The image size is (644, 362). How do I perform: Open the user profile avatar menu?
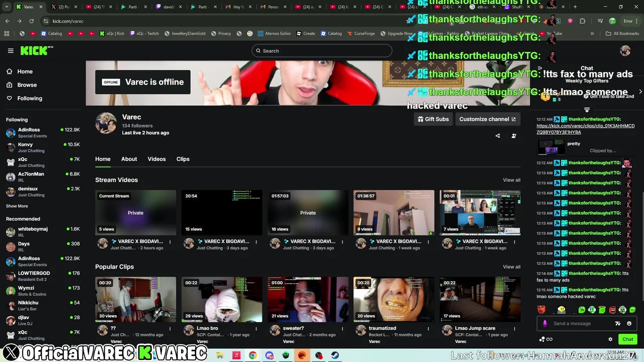(625, 51)
